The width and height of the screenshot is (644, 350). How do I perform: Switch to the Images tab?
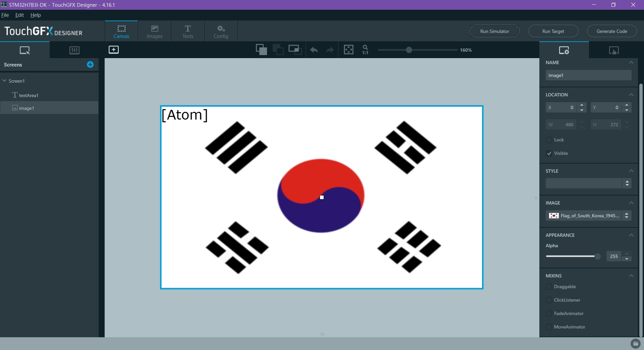155,31
